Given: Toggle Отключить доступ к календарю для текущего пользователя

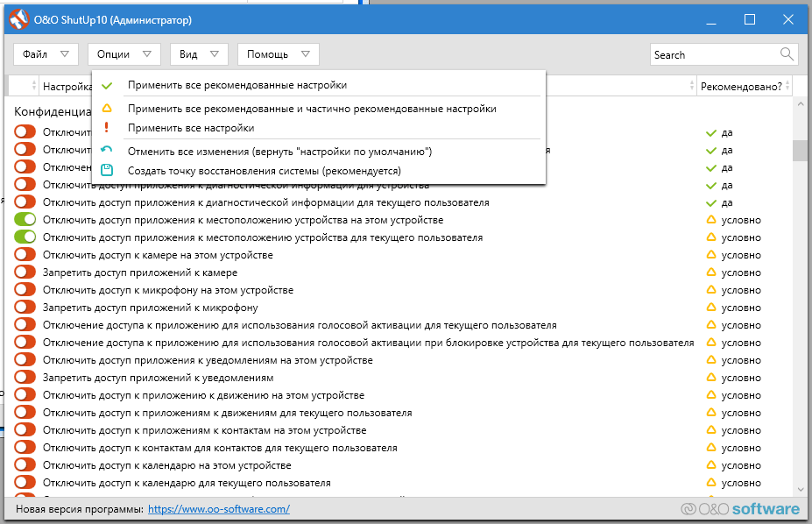Looking at the screenshot, I should (25, 483).
